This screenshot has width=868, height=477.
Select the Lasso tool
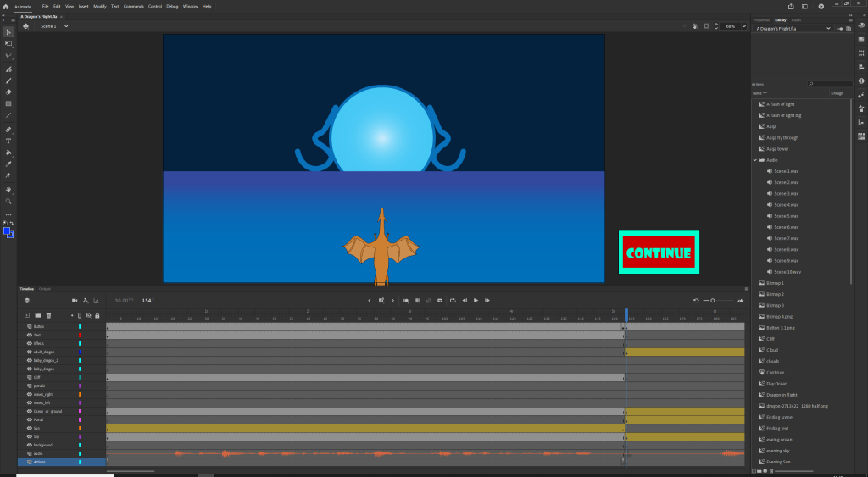click(8, 54)
